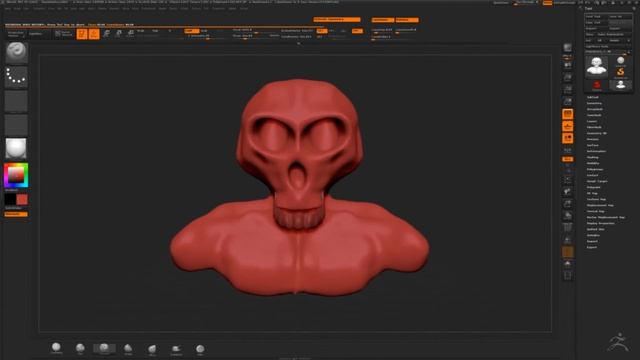The width and height of the screenshot is (640, 360).
Task: Expand the Vector Displacement Map subpalette
Action: click(x=606, y=217)
